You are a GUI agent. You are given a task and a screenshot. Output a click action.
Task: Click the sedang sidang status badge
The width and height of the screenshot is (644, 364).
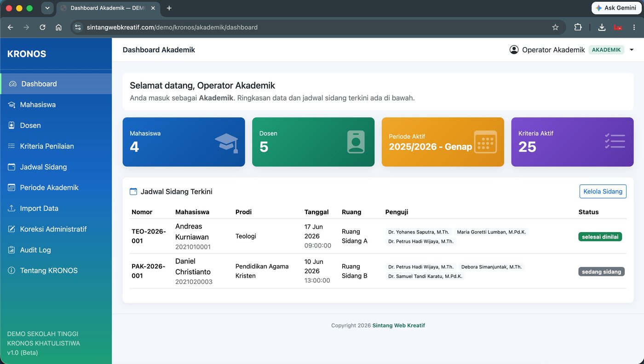[601, 272]
